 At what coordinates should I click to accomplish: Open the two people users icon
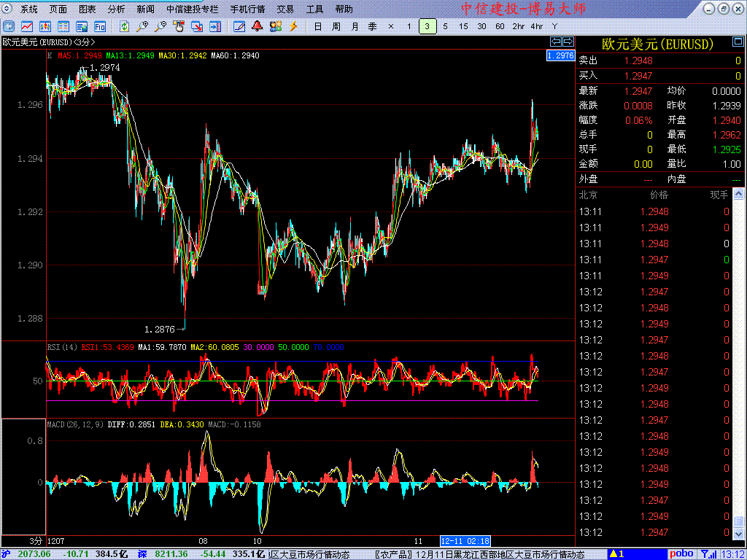tap(275, 26)
